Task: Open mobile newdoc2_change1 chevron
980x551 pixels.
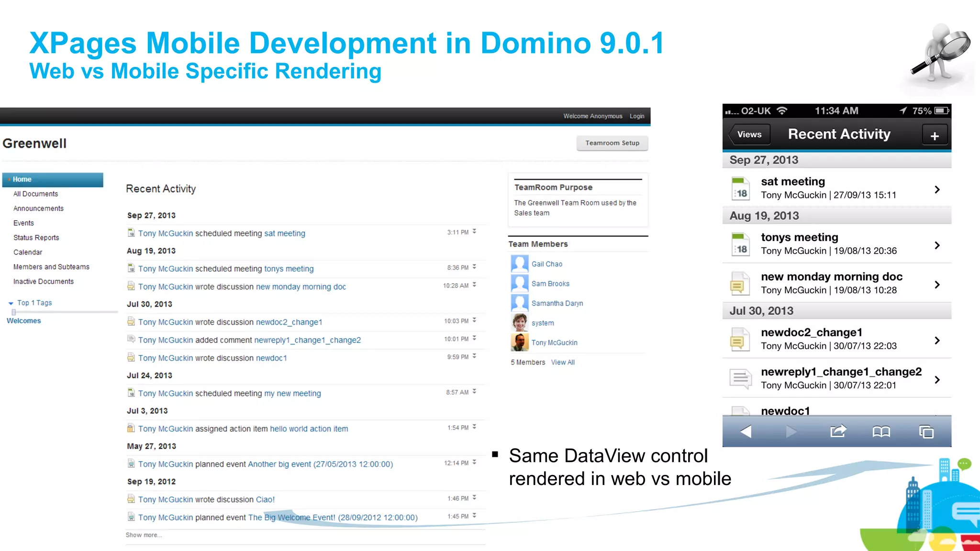Action: [937, 341]
